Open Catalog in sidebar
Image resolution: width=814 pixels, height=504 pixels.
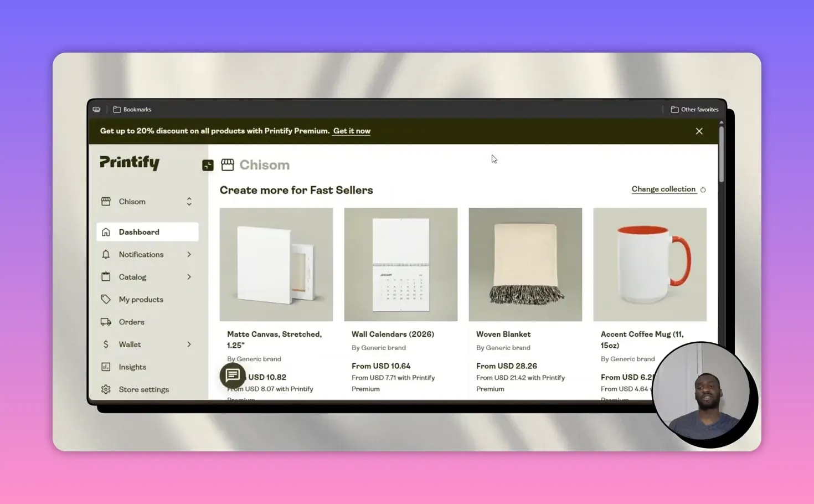147,277
